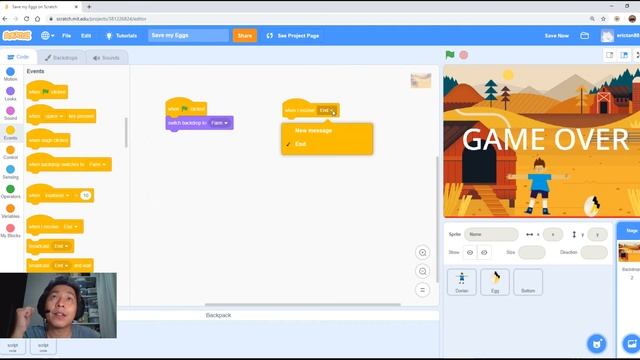Show the sprite with open eye toggle
The image size is (640, 360).
pos(470,253)
